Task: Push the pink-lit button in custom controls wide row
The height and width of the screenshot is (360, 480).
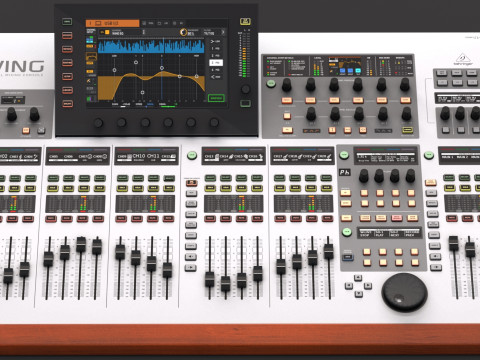Action: click(x=396, y=218)
